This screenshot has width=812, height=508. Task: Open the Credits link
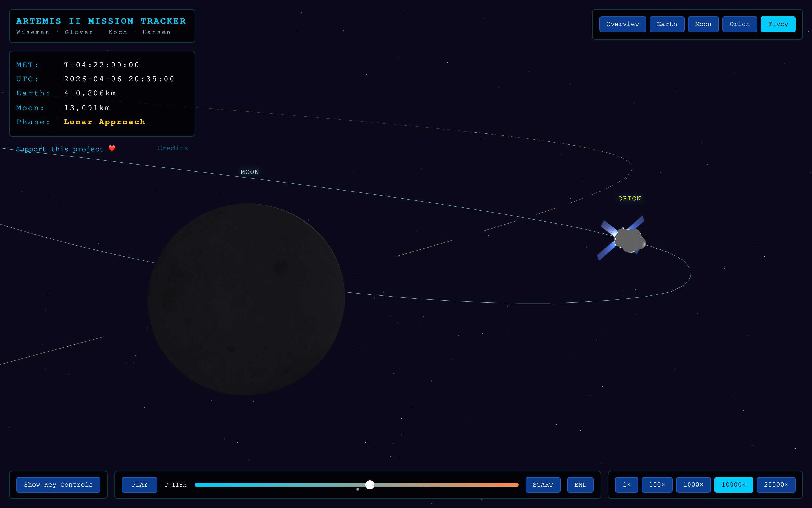[x=173, y=148]
